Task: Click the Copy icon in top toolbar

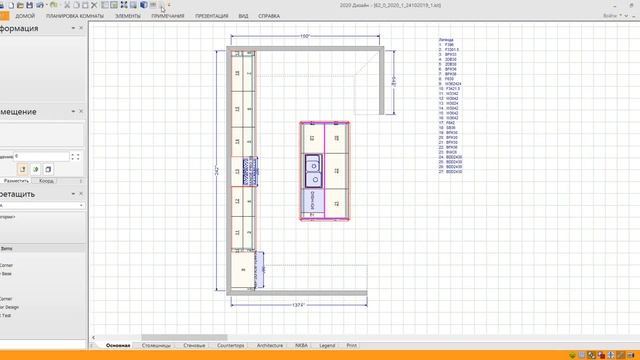Action: 76,5
